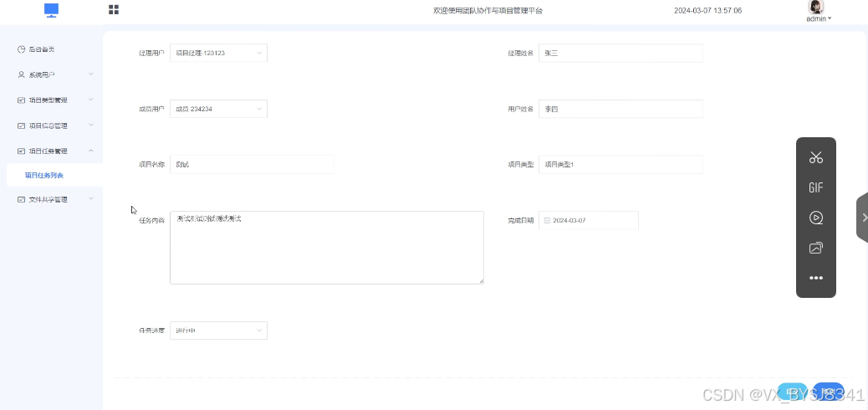Image resolution: width=868 pixels, height=410 pixels.
Task: Click the blue monitor logo icon
Action: click(52, 10)
